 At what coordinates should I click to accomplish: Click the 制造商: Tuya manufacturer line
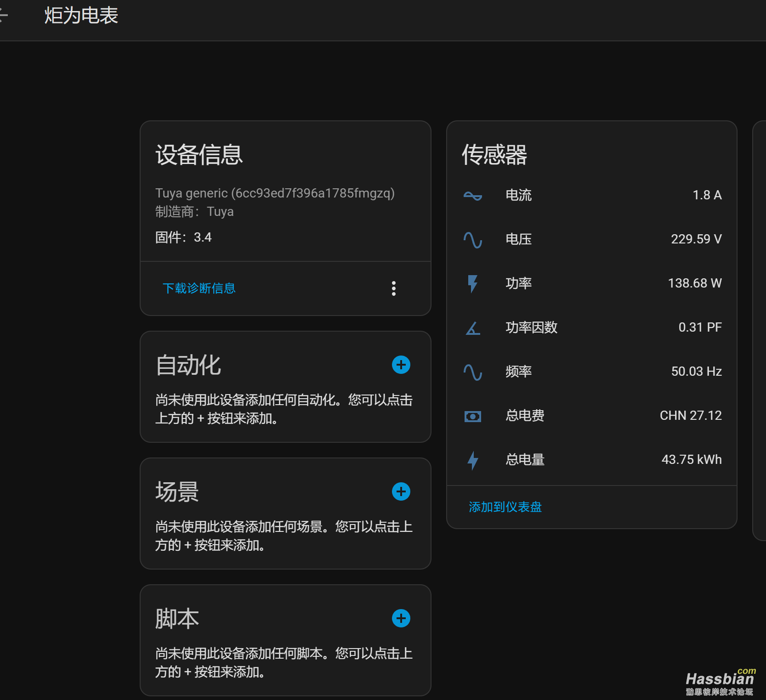194,212
